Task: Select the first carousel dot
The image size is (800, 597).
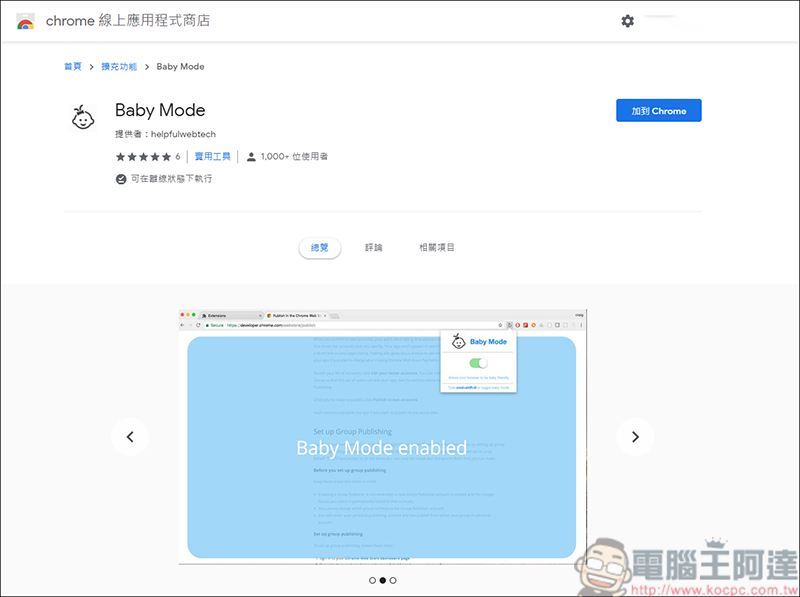Action: point(372,580)
